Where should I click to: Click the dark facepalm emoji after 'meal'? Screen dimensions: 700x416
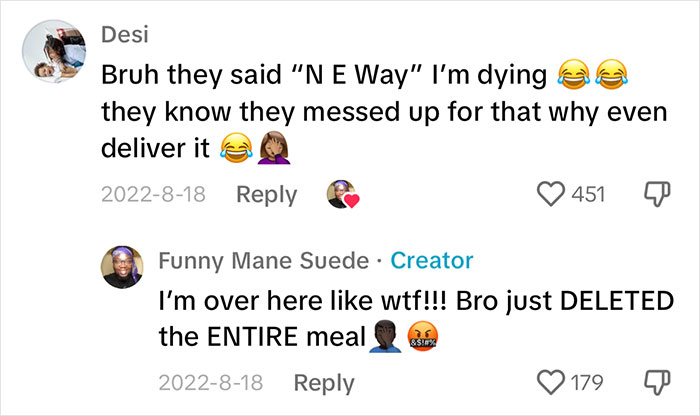pyautogui.click(x=385, y=337)
